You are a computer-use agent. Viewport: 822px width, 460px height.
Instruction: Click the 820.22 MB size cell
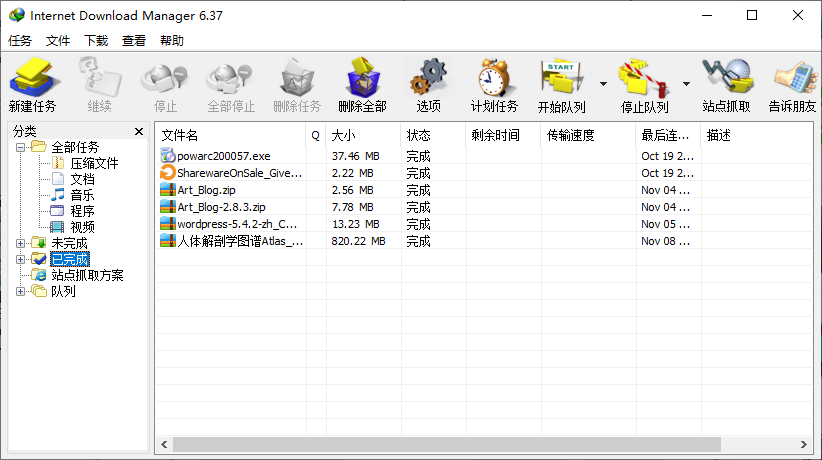coord(359,241)
